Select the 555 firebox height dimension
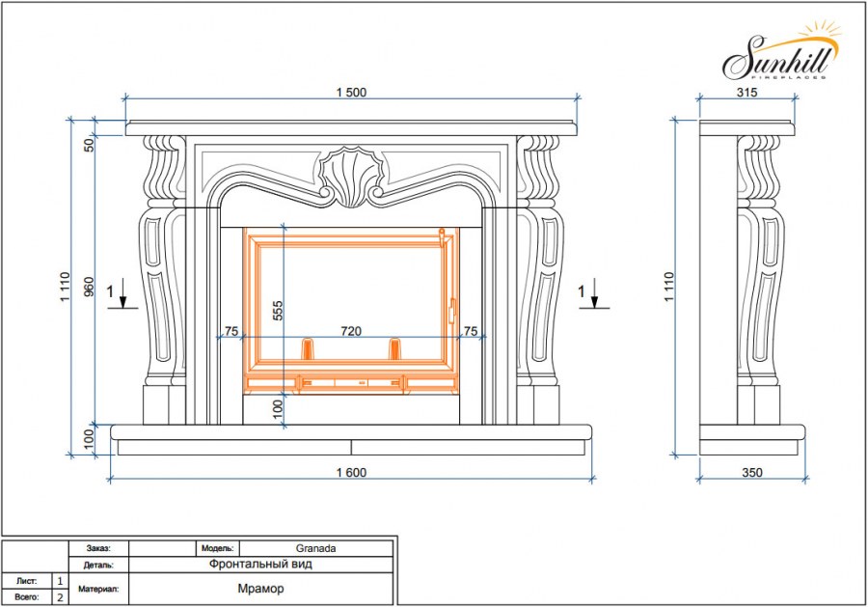The height and width of the screenshot is (607, 868). [x=278, y=311]
